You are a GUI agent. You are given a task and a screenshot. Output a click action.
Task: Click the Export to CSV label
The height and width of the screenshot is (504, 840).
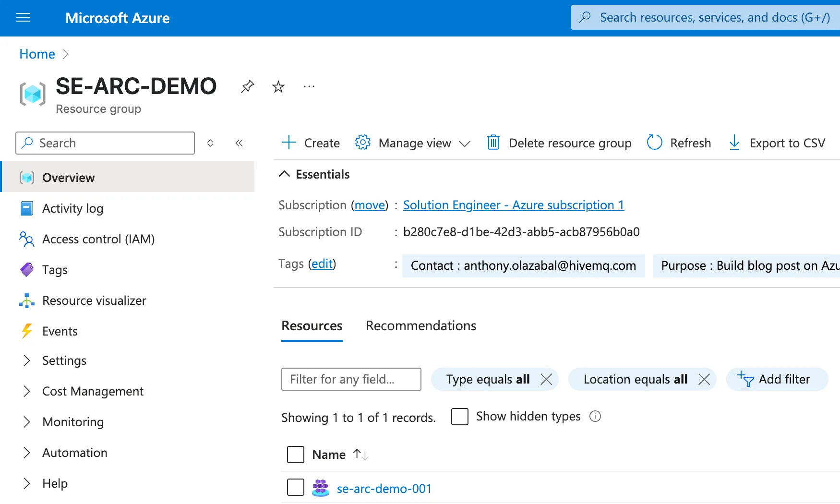point(787,143)
